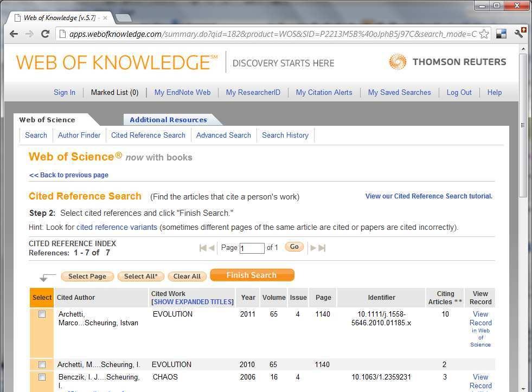This screenshot has width=532, height=392.
Task: Click the Citing Articles column header
Action: click(x=445, y=298)
